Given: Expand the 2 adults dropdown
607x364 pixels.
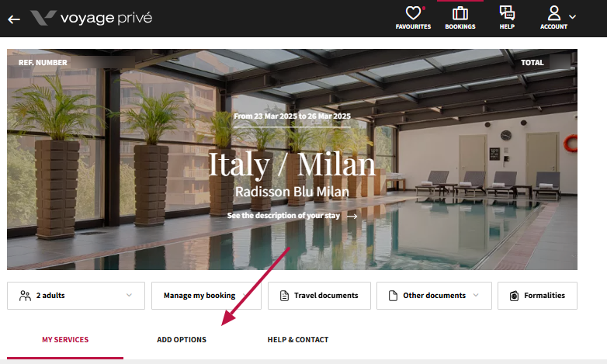Looking at the screenshot, I should click(x=76, y=296).
